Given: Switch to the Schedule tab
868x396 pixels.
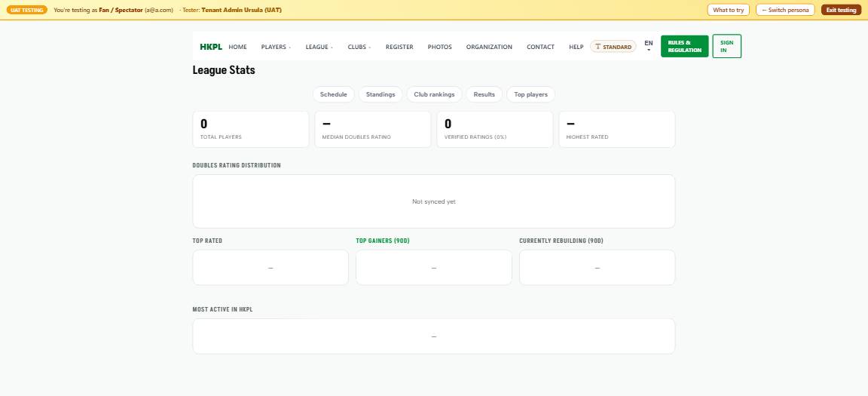Looking at the screenshot, I should pos(333,94).
